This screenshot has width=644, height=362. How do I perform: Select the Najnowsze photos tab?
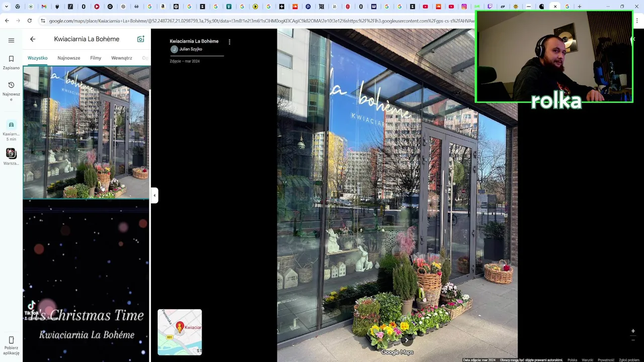[69, 58]
